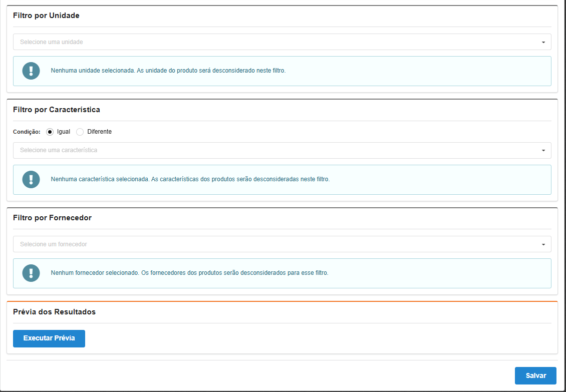Click the 'Nenhuma característica selecionada' message text

[x=190, y=179]
